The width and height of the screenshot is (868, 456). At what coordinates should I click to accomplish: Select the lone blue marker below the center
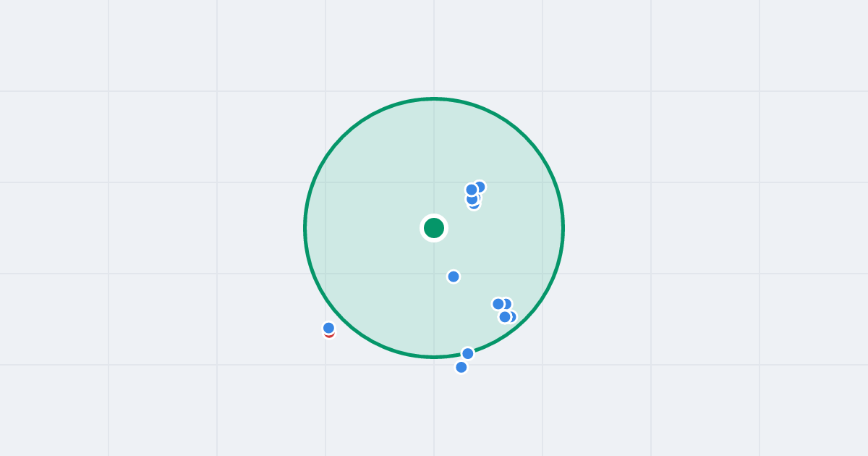pyautogui.click(x=454, y=276)
